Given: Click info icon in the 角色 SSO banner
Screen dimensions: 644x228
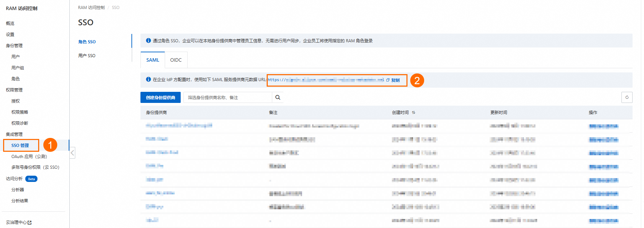Looking at the screenshot, I should [148, 41].
